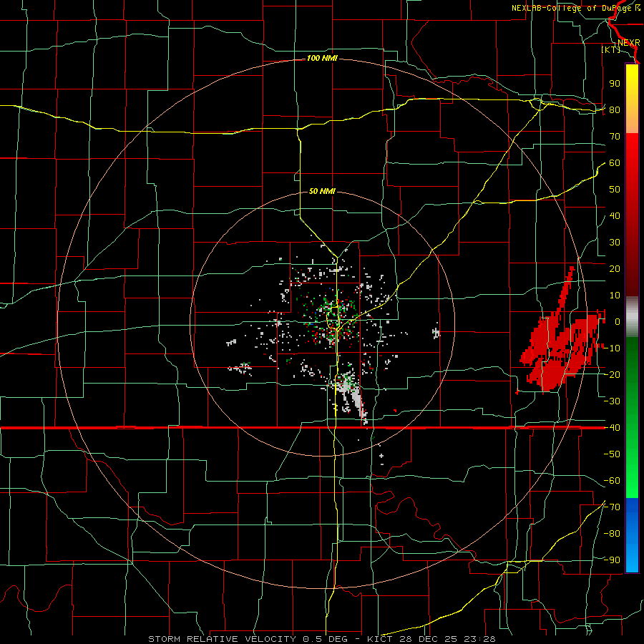This screenshot has width=644, height=644.
Task: Click the +80 value on velocity scale
Action: point(615,110)
